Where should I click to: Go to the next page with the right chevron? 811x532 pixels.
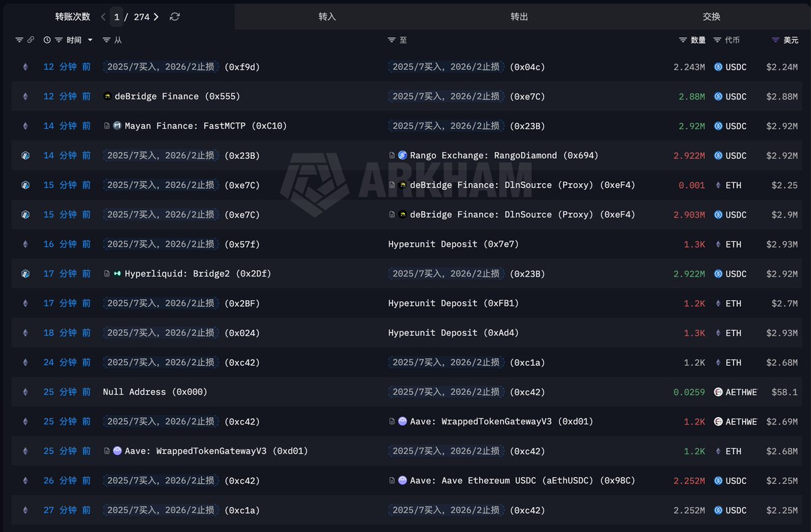(x=156, y=17)
